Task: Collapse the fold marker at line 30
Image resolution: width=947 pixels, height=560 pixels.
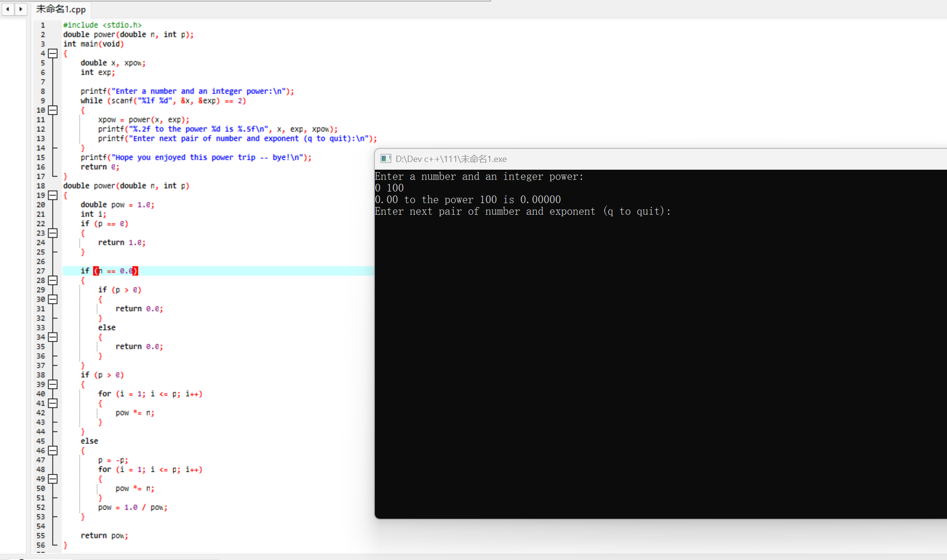Action: point(53,299)
